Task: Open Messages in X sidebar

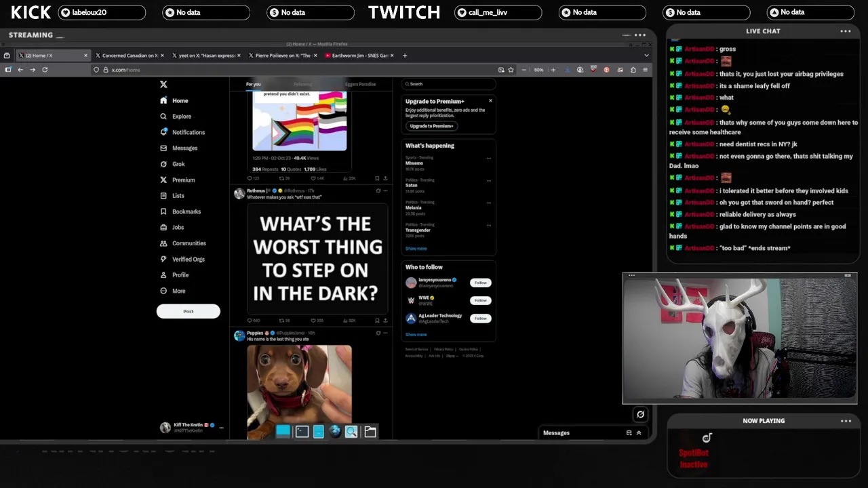Action: 178,148
